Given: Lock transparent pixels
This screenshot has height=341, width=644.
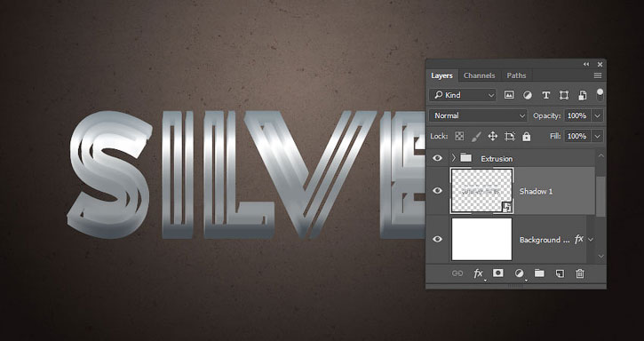Looking at the screenshot, I should pyautogui.click(x=459, y=137).
